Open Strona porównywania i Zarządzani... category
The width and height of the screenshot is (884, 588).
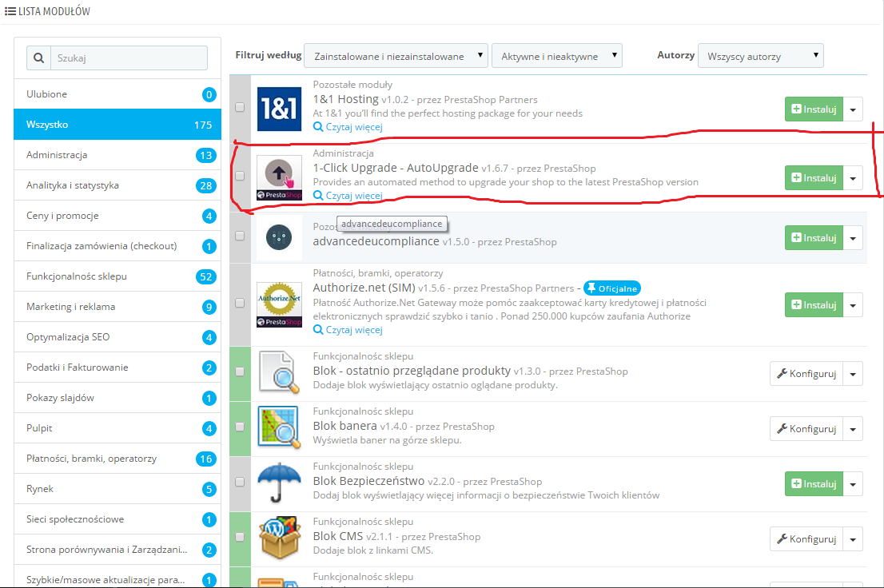click(x=117, y=550)
